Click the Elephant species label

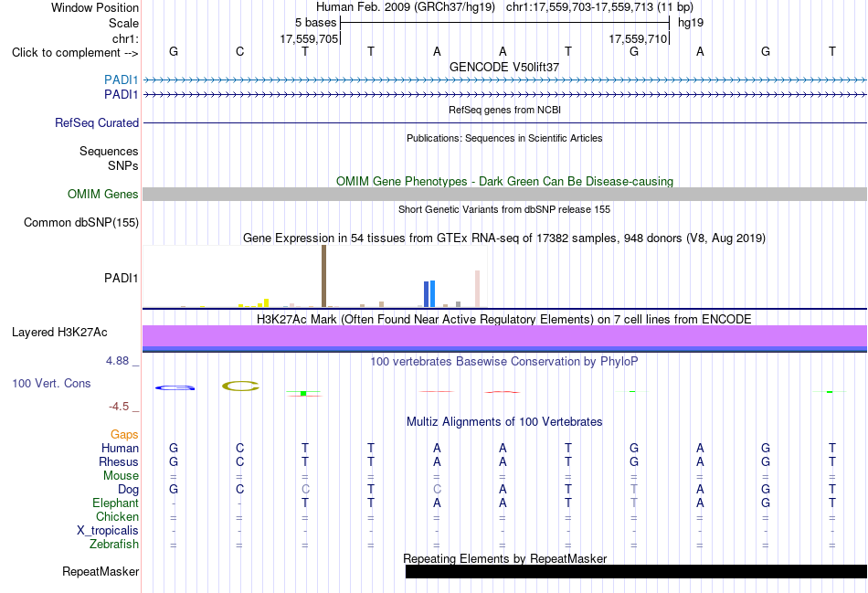tap(115, 503)
